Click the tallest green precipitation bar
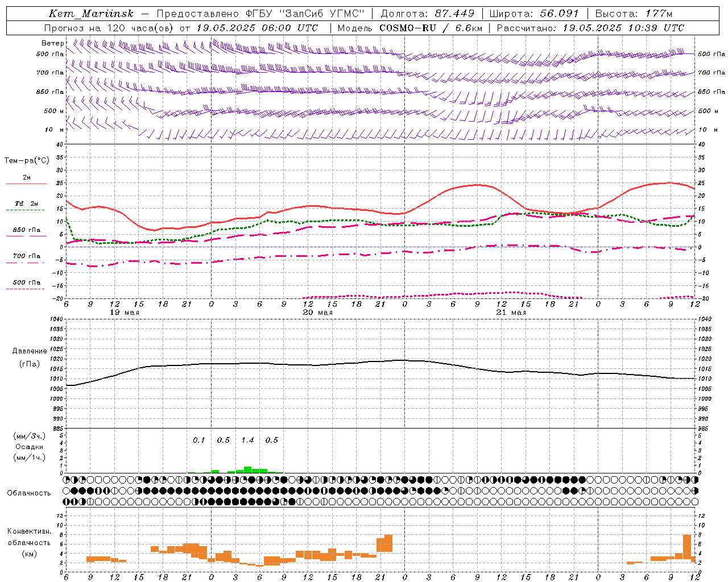Viewport: 728px width, 582px height. 247,470
